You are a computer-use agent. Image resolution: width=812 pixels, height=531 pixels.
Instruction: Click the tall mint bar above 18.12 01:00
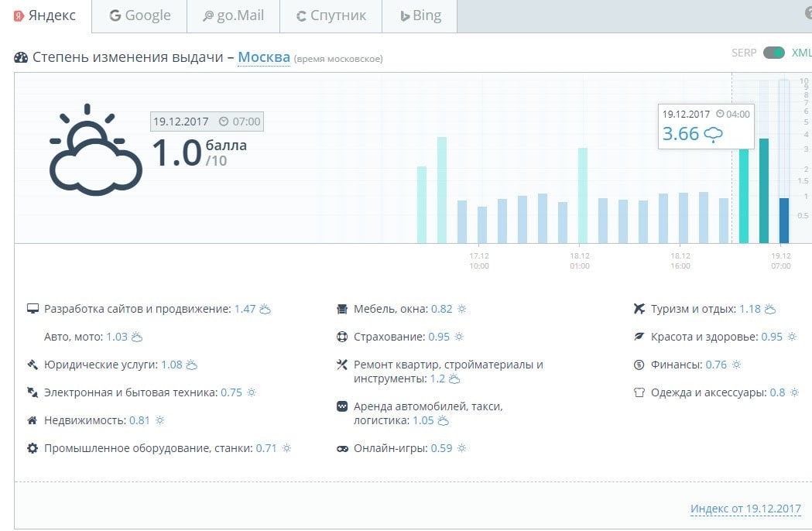point(583,195)
